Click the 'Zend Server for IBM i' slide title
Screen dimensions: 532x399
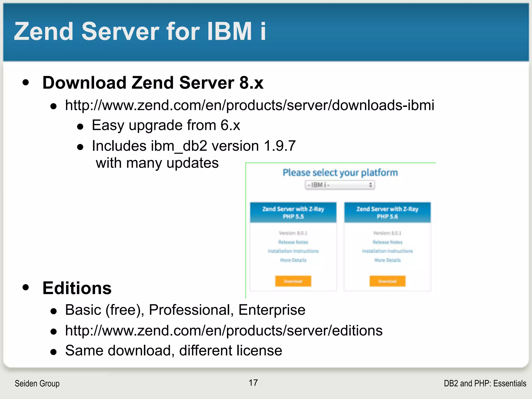tap(140, 31)
